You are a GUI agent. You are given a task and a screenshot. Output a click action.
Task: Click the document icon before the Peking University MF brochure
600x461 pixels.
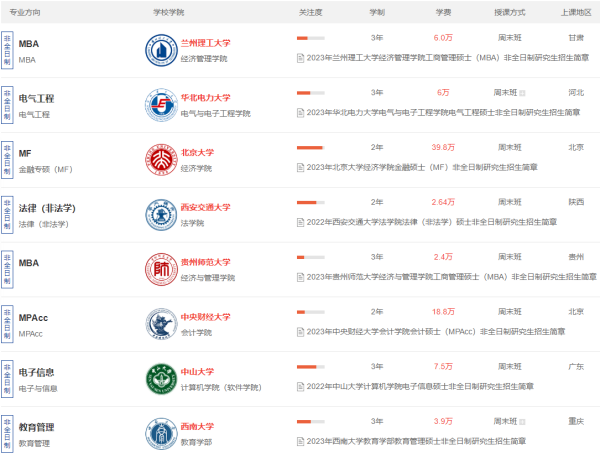click(301, 167)
